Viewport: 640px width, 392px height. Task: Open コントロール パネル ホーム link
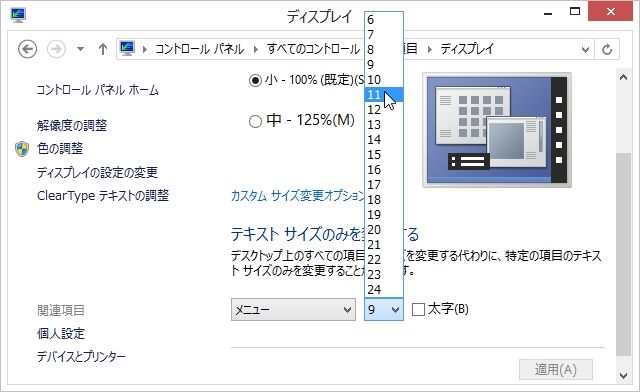click(x=98, y=90)
